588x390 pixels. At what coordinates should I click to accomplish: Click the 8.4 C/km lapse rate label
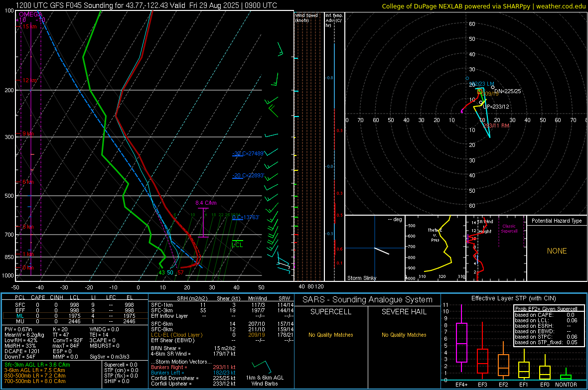click(x=206, y=203)
